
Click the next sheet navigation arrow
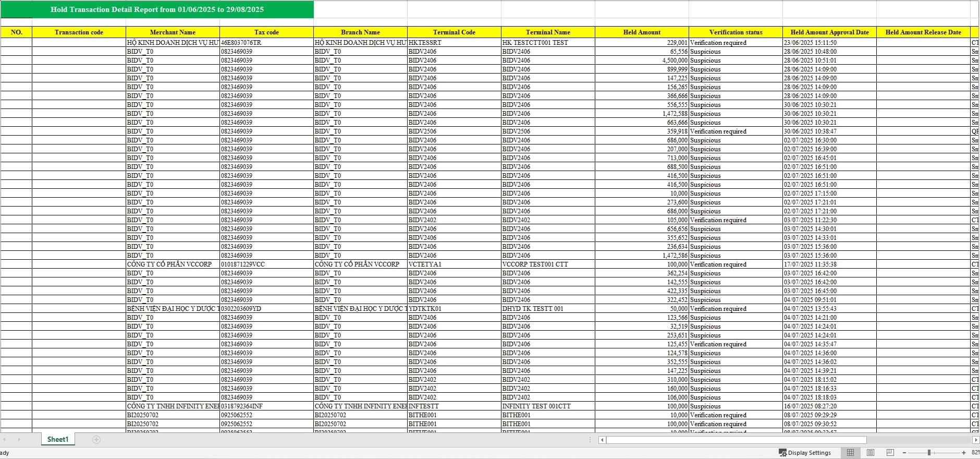click(x=19, y=440)
